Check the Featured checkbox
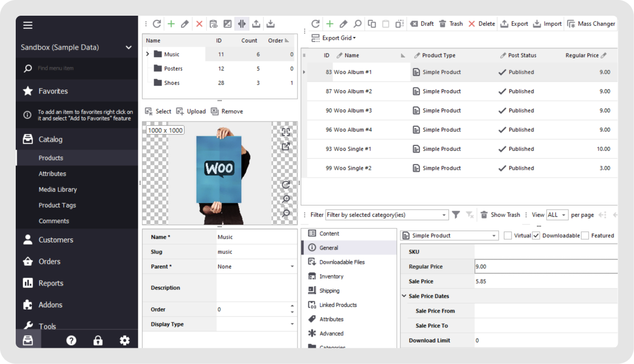The image size is (634, 364). (584, 235)
